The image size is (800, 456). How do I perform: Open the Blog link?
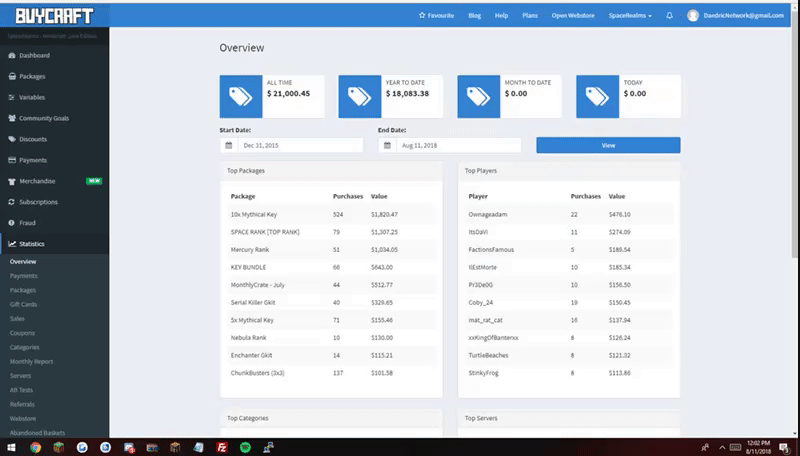474,15
